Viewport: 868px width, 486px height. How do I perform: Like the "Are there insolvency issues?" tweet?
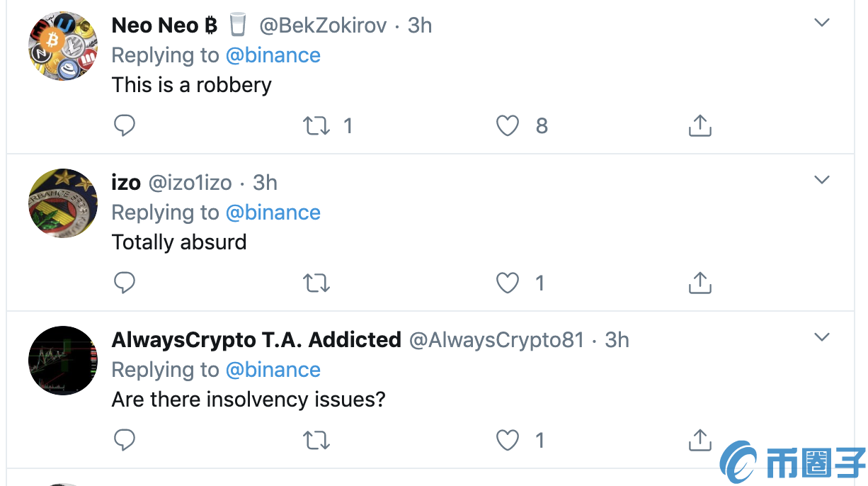click(x=508, y=441)
